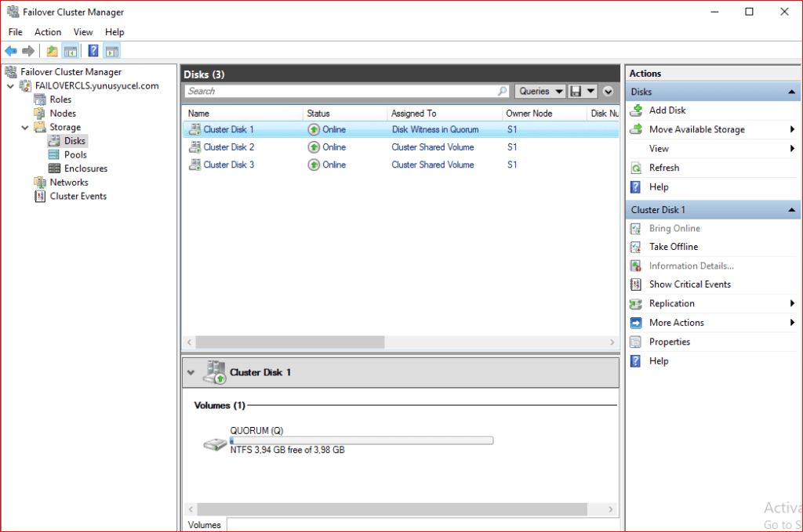This screenshot has height=532, width=803.
Task: Click the Cluster Disk 3 row icon
Action: click(194, 165)
